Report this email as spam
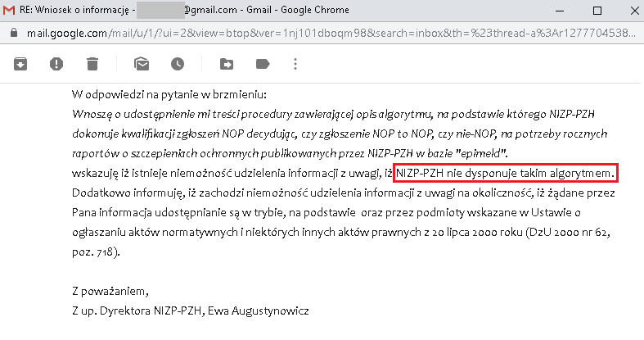This screenshot has height=340, width=644. [x=56, y=64]
